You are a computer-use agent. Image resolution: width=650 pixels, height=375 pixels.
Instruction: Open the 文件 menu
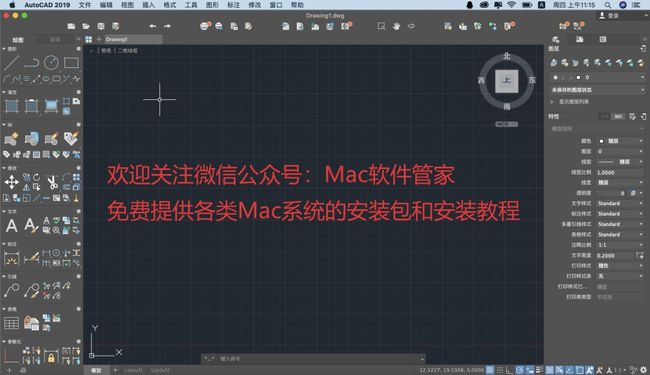pos(85,5)
